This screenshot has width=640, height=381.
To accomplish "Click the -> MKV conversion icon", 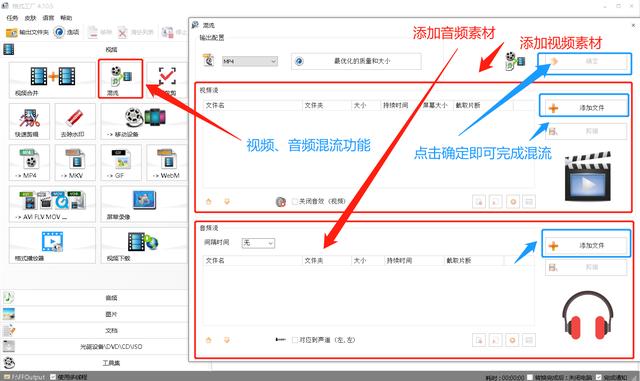I will click(75, 163).
